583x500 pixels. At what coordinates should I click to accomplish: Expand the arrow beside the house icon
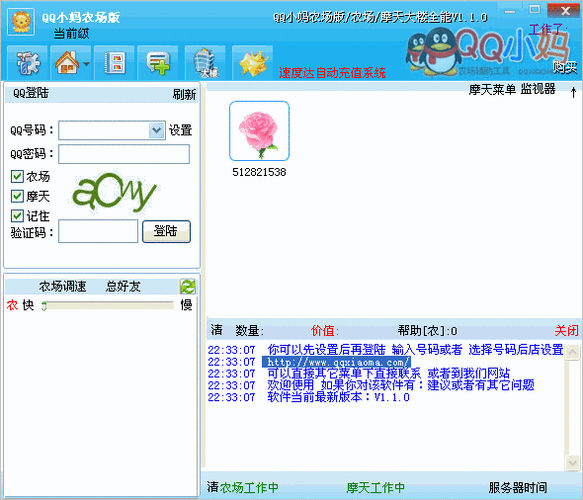coord(86,64)
